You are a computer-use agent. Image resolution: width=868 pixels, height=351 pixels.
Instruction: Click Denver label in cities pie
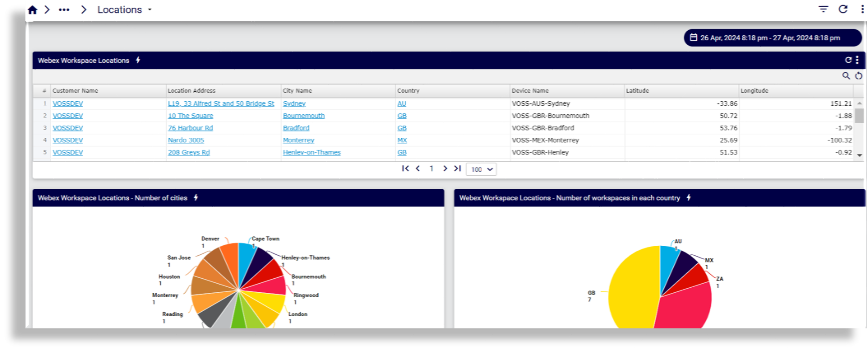pyautogui.click(x=210, y=239)
